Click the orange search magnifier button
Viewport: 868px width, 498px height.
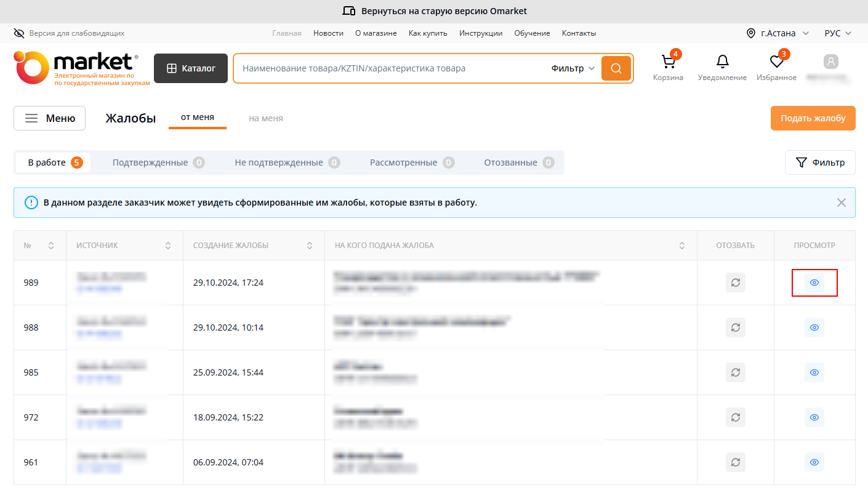pos(616,68)
